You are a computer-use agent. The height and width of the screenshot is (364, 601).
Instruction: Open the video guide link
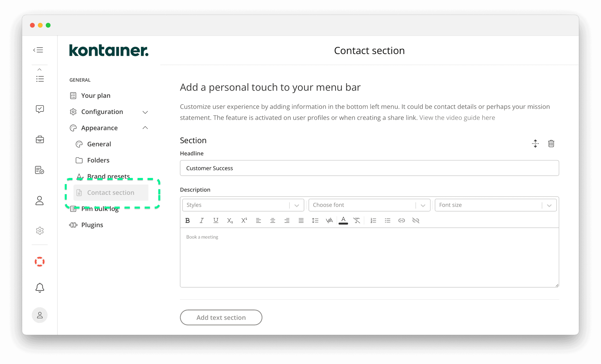(x=457, y=118)
